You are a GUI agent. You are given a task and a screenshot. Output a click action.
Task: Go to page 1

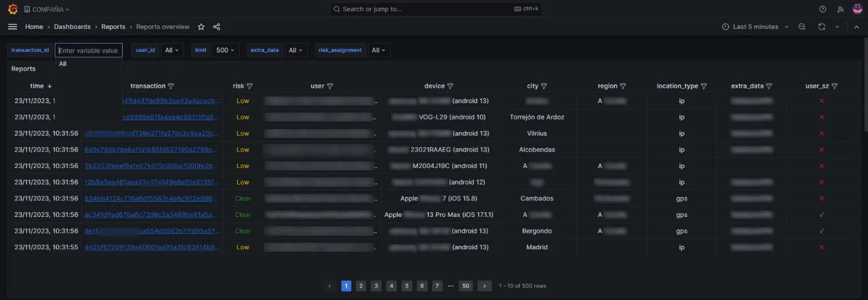(346, 286)
